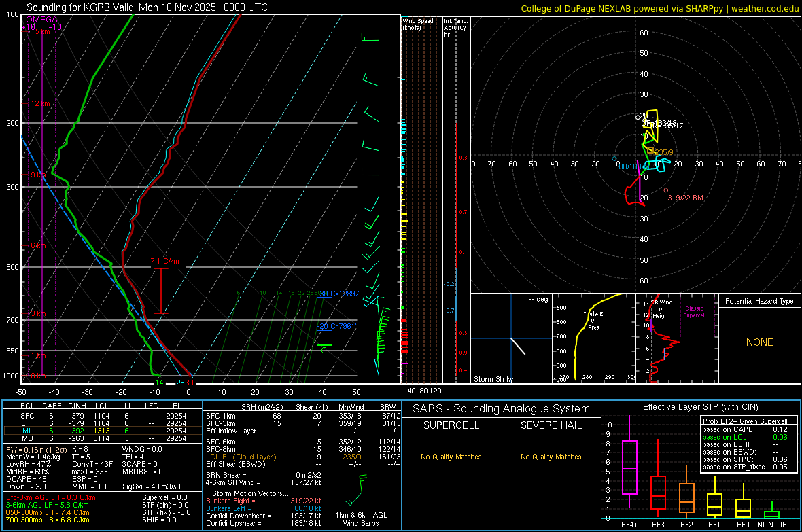Click the "Wind Speed (knots)" panel header
This screenshot has height=532, width=802.
[418, 24]
